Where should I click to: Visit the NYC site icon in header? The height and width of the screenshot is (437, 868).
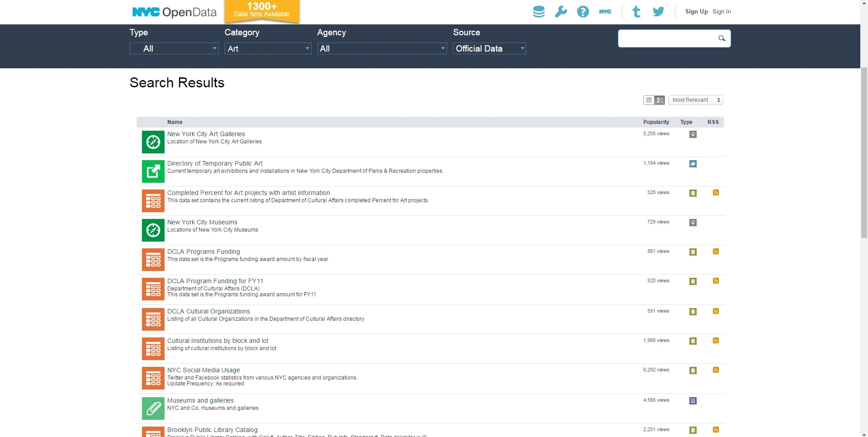(605, 12)
